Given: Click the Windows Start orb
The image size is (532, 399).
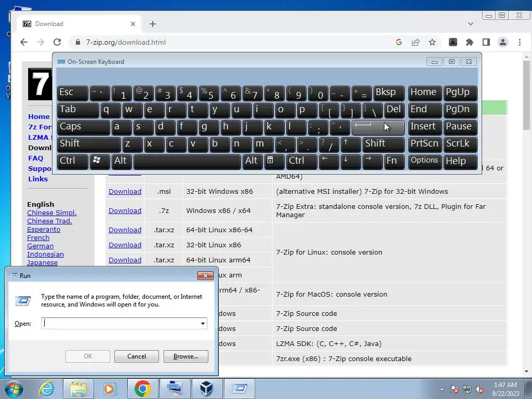Looking at the screenshot, I should tap(14, 389).
